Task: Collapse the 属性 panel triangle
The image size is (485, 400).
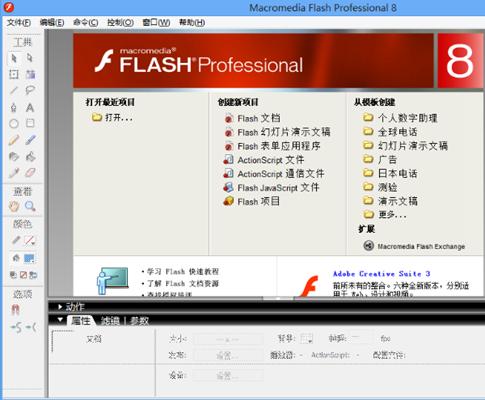Action: click(x=60, y=320)
